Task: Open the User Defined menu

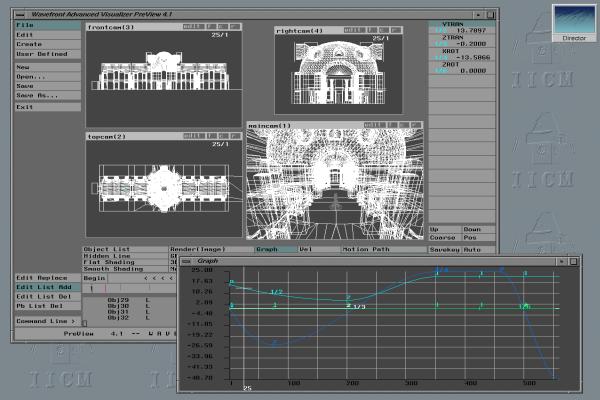Action: [x=48, y=54]
